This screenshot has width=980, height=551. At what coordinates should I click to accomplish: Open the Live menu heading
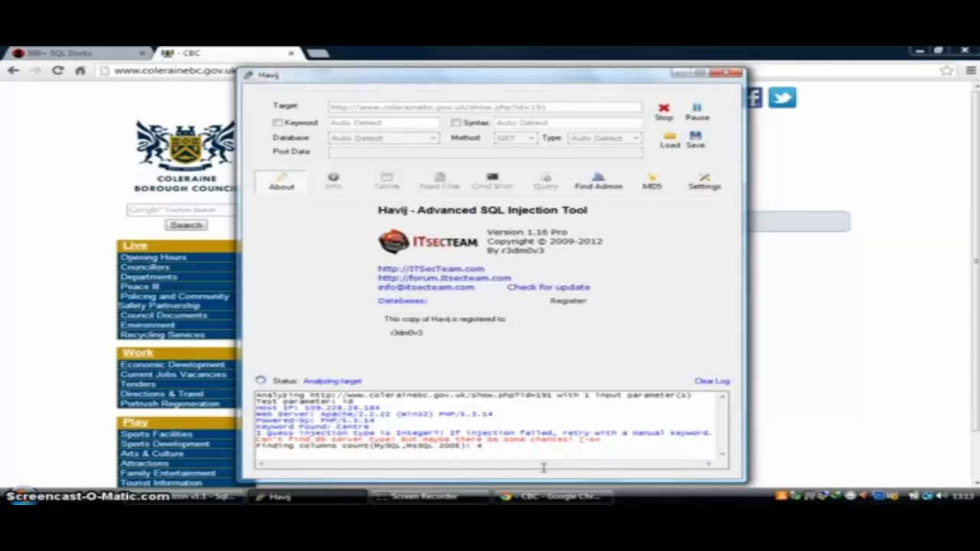point(135,246)
